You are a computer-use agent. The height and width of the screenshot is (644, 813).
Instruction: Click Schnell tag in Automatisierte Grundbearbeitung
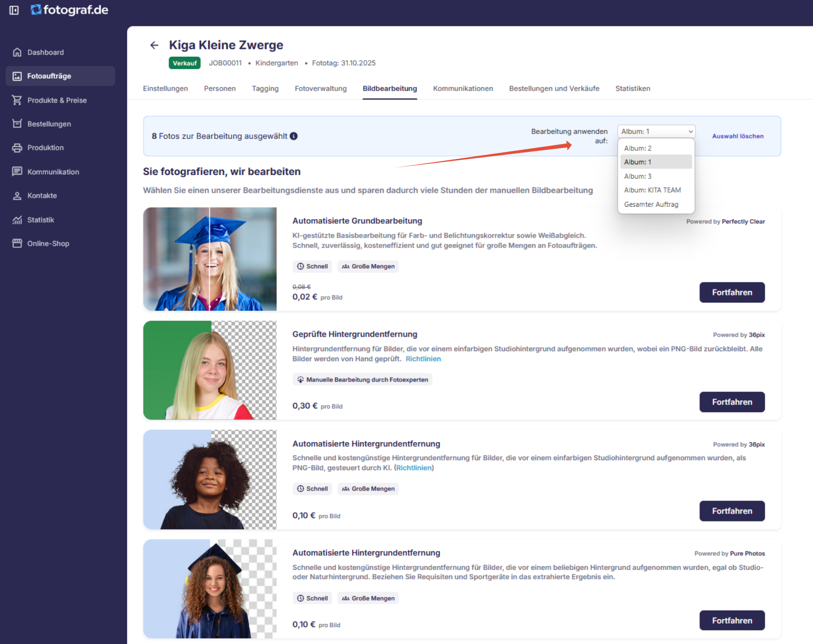(312, 266)
